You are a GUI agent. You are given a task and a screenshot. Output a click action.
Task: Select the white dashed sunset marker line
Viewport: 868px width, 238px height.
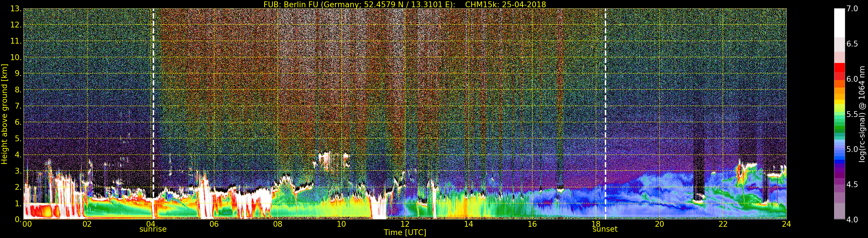(605, 114)
